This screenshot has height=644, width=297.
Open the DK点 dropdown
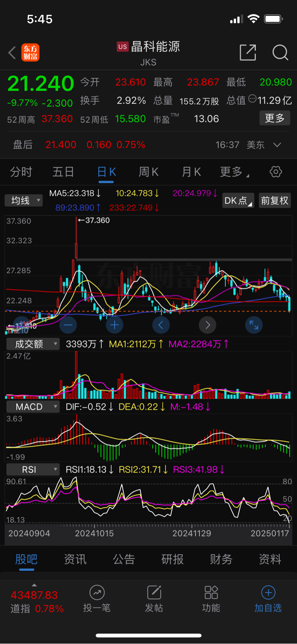tap(238, 200)
